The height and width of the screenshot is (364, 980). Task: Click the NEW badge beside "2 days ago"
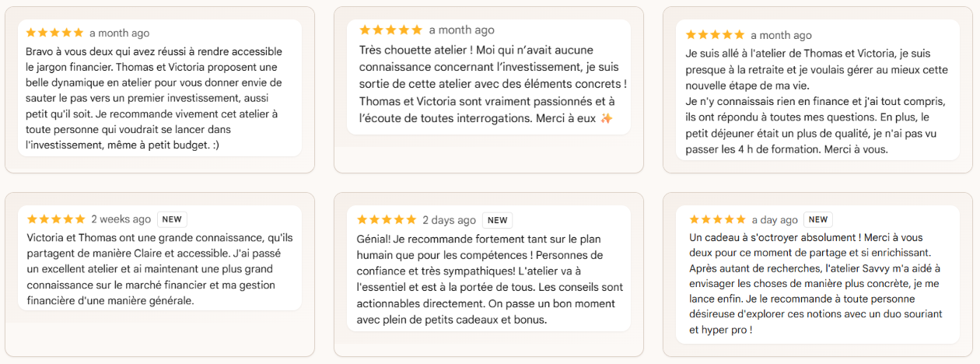(x=497, y=220)
